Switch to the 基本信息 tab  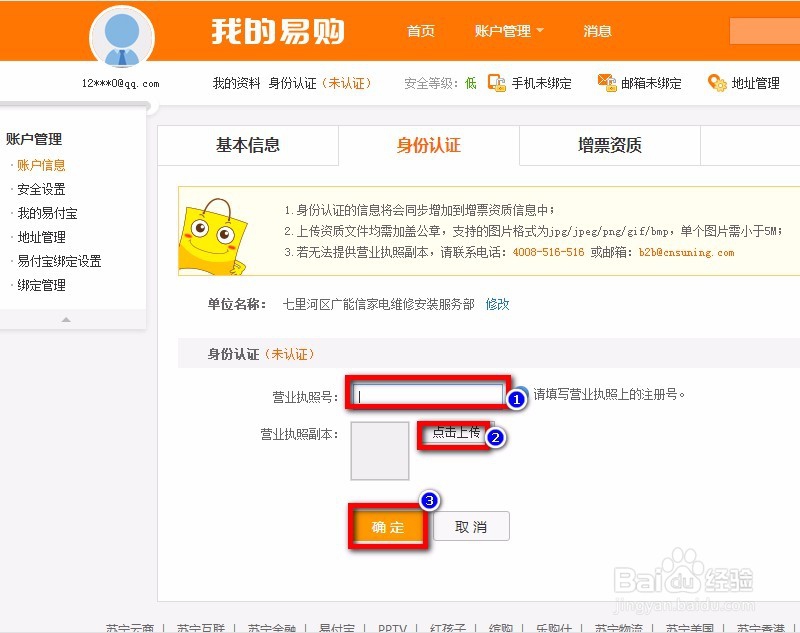247,145
